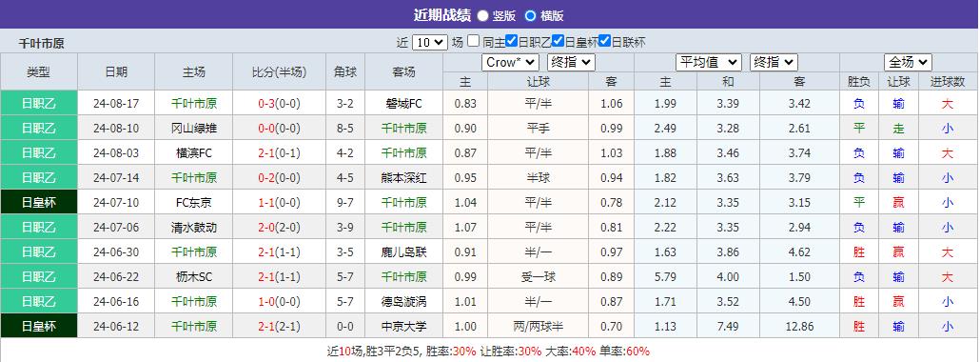Click the 胜负 column header

point(859,81)
